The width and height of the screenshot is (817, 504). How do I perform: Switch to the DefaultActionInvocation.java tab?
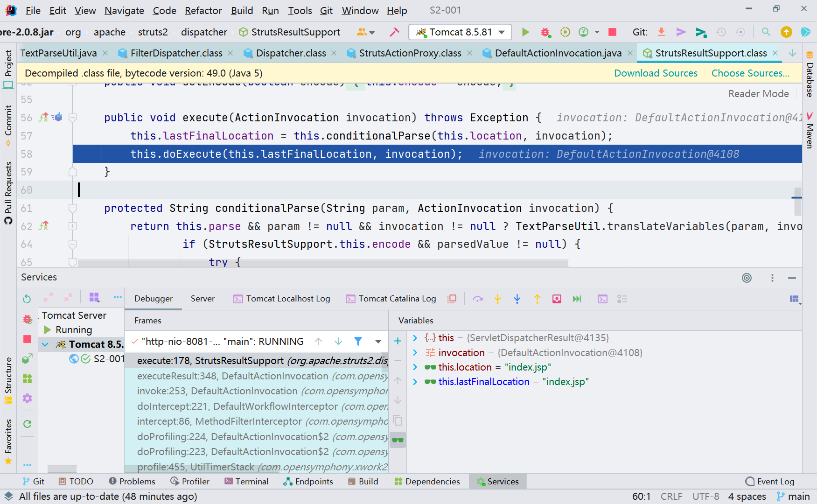click(558, 53)
